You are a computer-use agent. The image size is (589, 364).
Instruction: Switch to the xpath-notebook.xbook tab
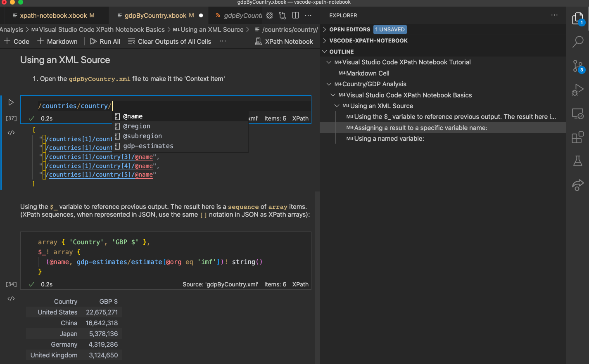[53, 16]
